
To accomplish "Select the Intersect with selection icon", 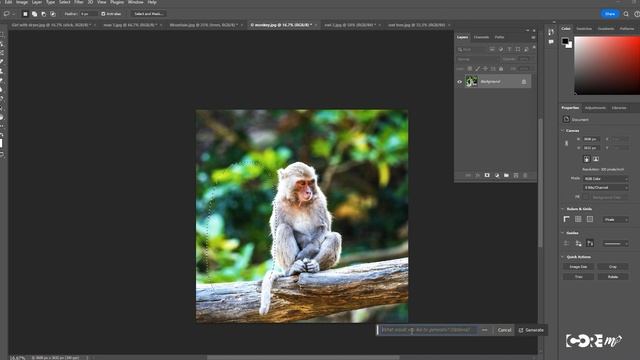I will [x=53, y=14].
